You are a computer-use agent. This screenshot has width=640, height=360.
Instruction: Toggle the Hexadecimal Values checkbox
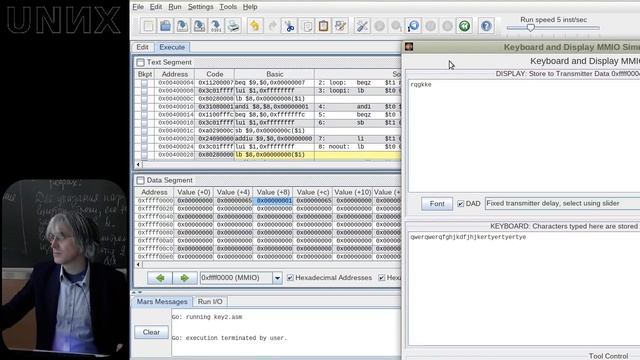coord(382,278)
